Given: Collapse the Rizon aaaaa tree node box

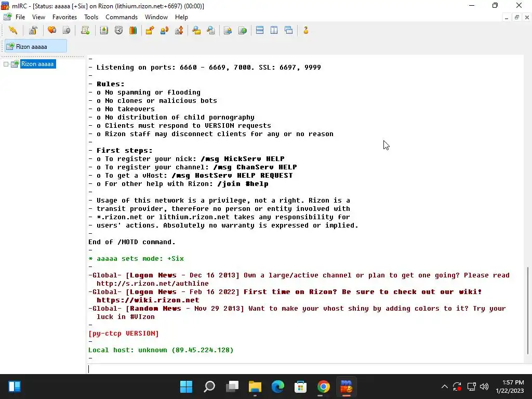Looking at the screenshot, I should point(6,64).
